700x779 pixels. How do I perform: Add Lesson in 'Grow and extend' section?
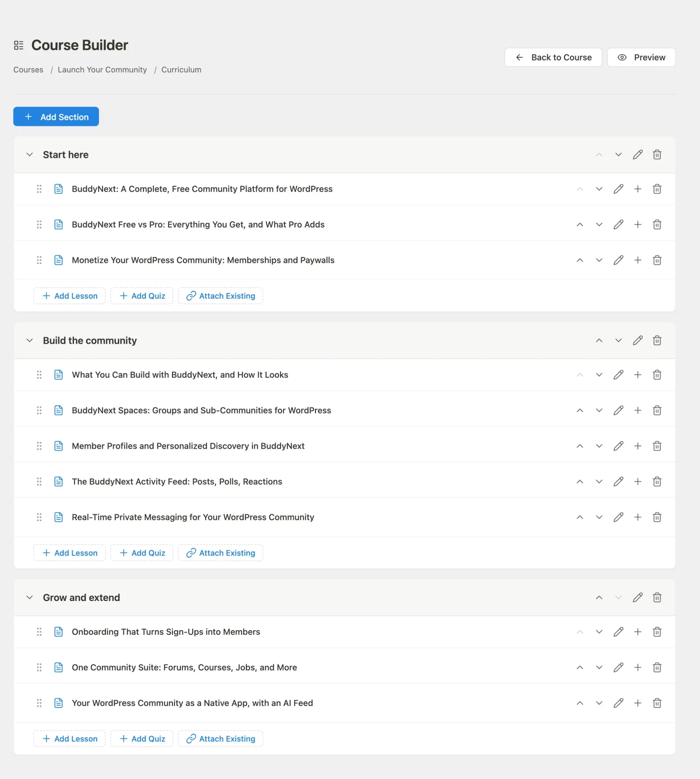pos(70,739)
